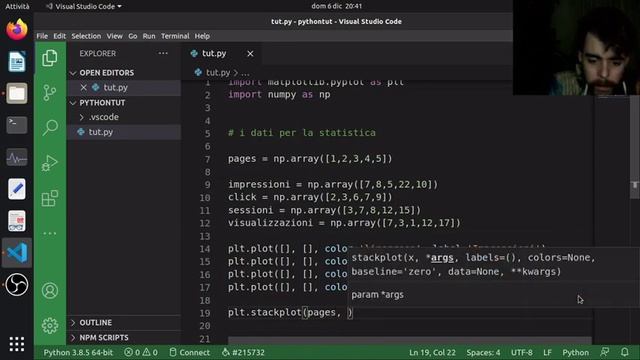
Task: Click Attività in the top bar
Action: (18, 6)
